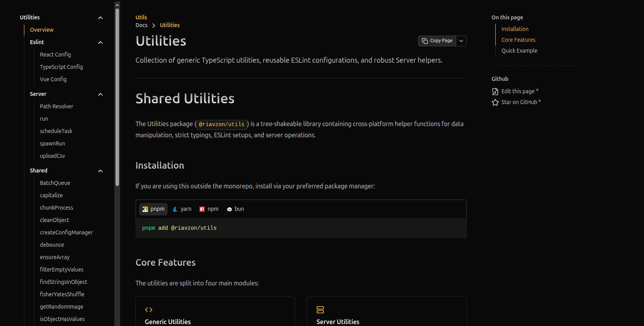Image resolution: width=644 pixels, height=326 pixels.
Task: Open the Path Resolver page
Action: 56,106
